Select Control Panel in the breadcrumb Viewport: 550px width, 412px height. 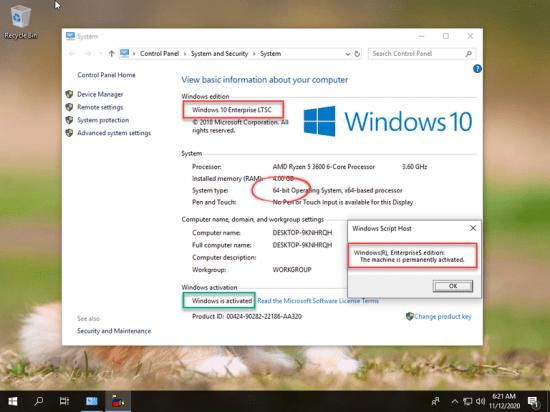[159, 54]
